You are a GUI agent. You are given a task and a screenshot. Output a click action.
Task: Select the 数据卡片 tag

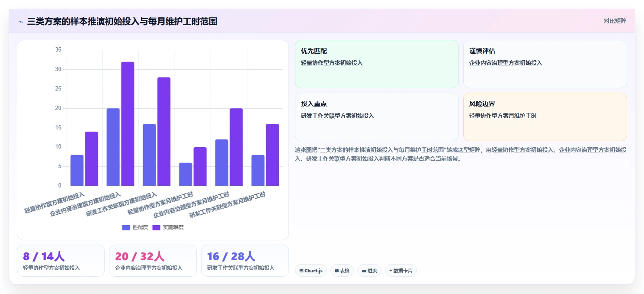pos(401,271)
